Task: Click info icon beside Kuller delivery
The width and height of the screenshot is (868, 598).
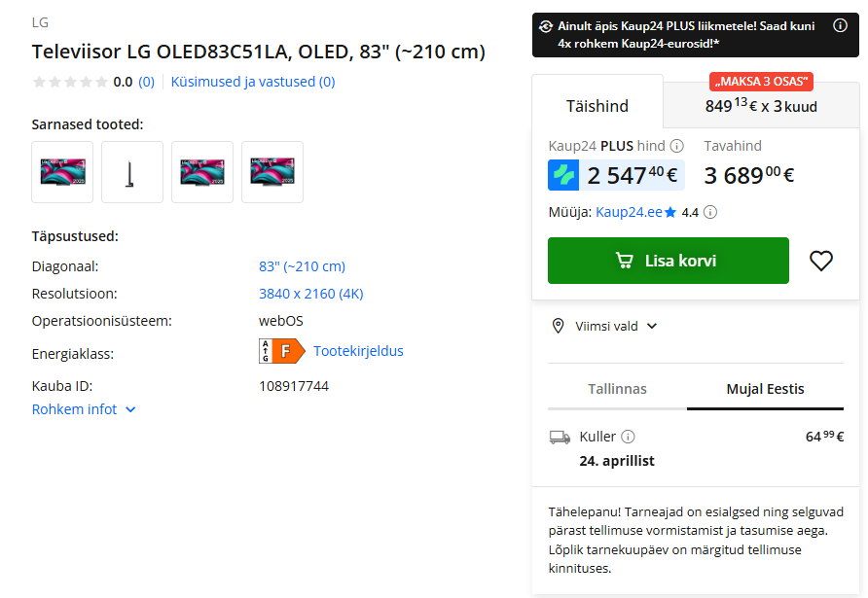Action: point(629,437)
